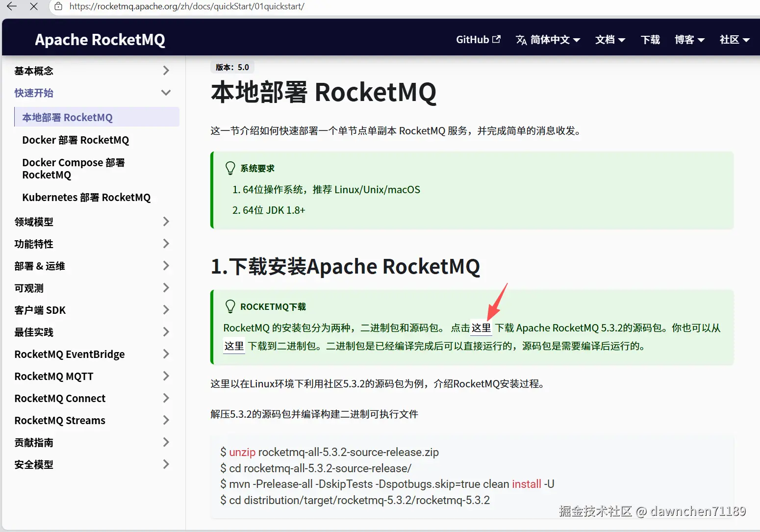Go back using browser back arrow
The image size is (760, 532).
(12, 6)
